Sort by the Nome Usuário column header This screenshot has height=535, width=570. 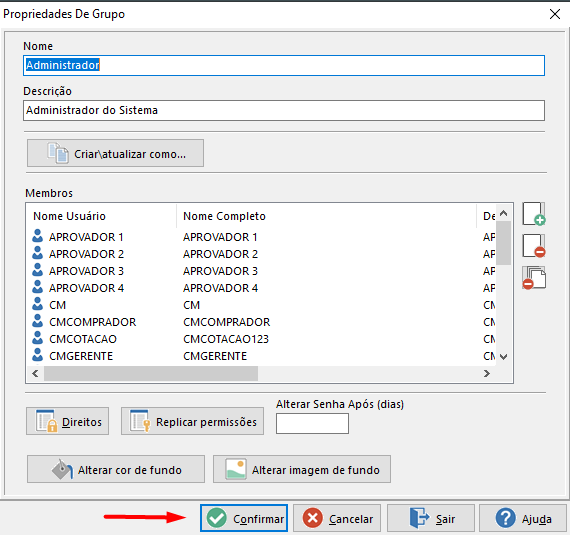(x=69, y=216)
